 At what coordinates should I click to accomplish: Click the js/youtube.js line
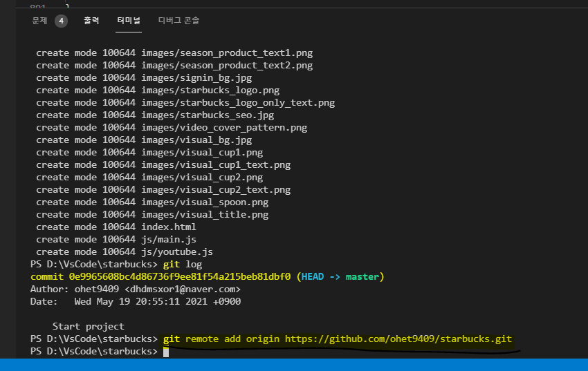click(x=125, y=252)
